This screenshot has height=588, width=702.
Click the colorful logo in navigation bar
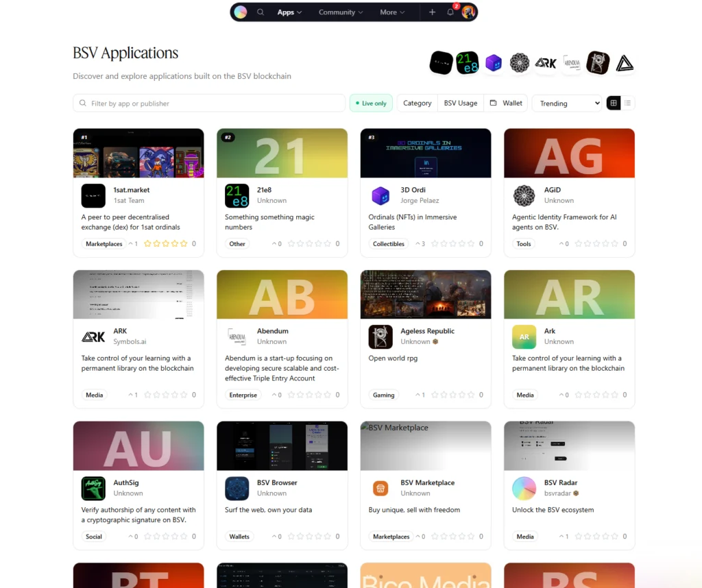tap(240, 12)
